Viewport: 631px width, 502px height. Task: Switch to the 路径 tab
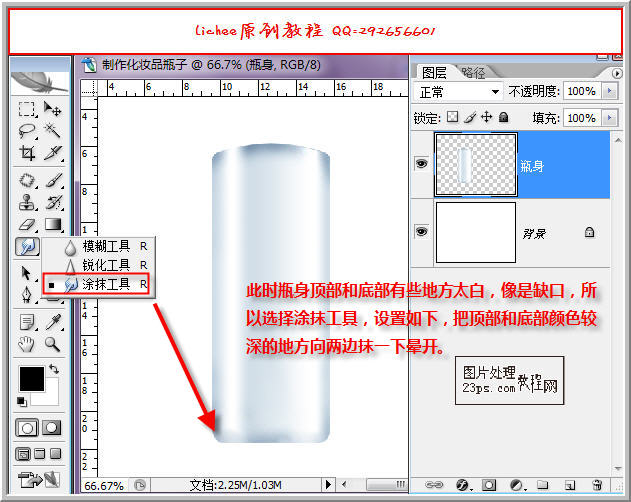coord(474,73)
